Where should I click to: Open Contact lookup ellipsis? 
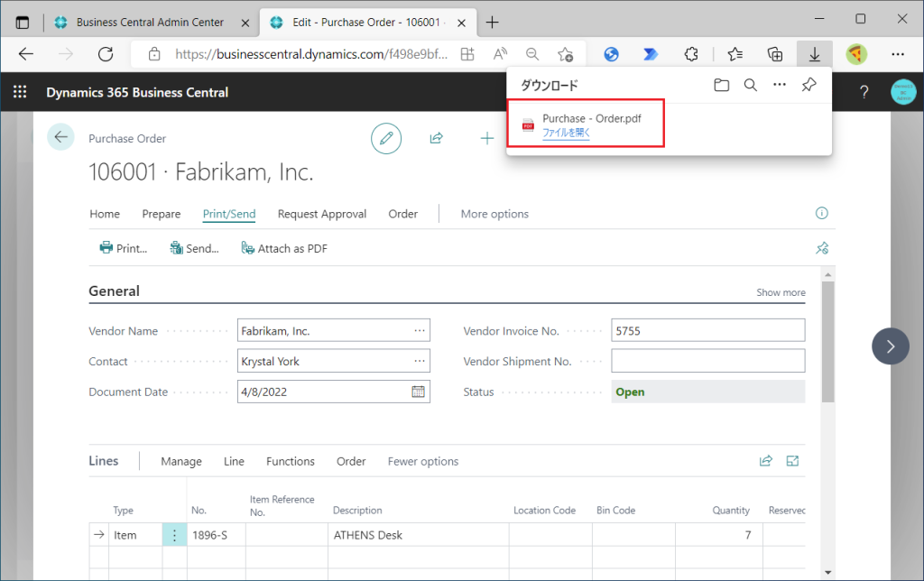pos(419,361)
